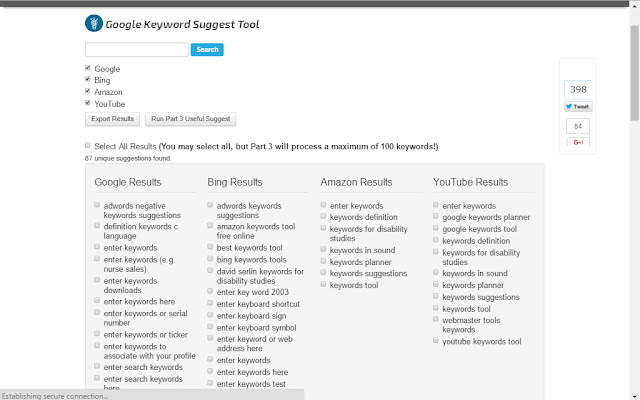This screenshot has width=640, height=400.
Task: Click the Export Results button
Action: coord(112,119)
